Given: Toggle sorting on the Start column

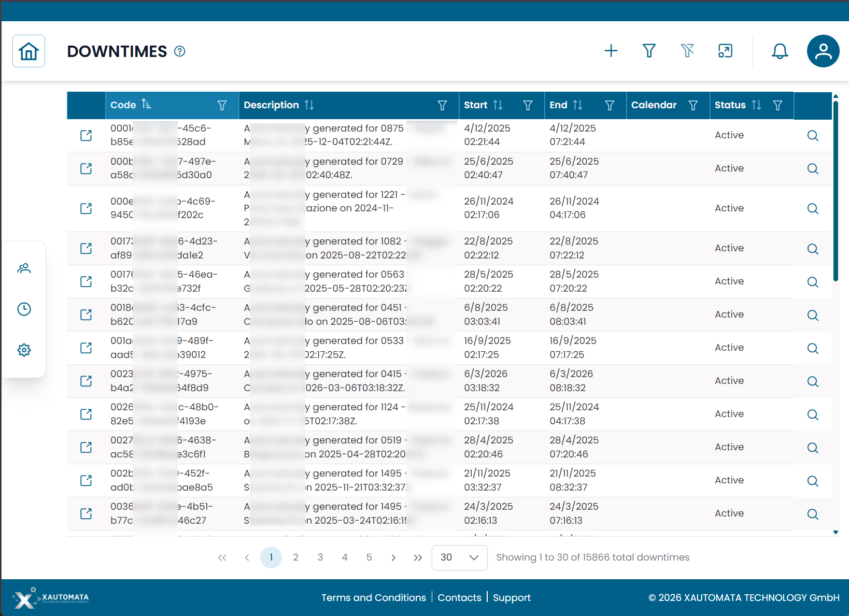Looking at the screenshot, I should [x=498, y=105].
